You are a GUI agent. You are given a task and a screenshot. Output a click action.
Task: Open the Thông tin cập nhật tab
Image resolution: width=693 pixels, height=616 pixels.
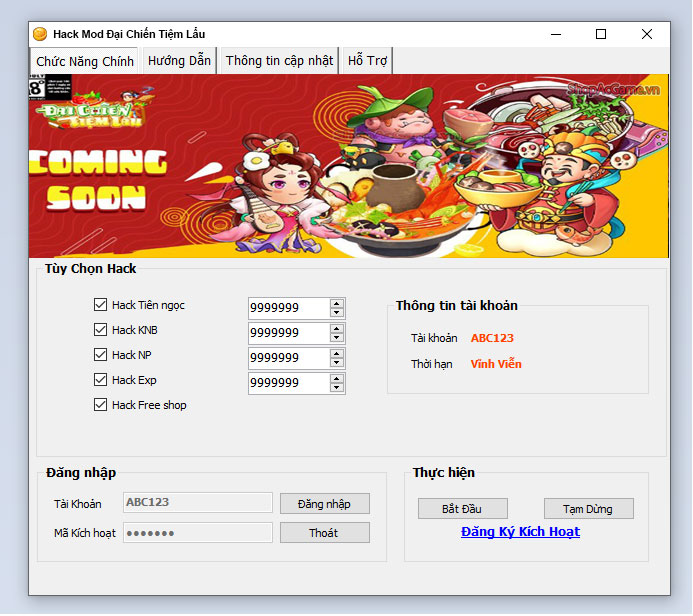pos(279,61)
